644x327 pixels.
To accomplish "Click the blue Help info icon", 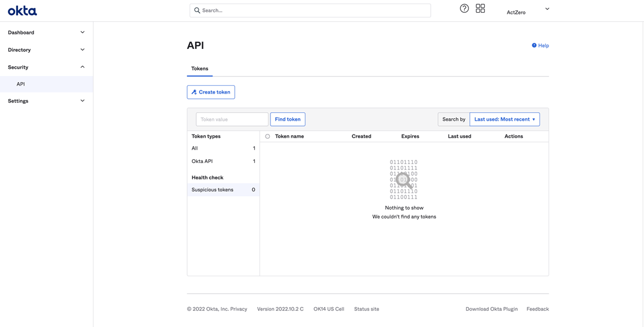I will [534, 46].
